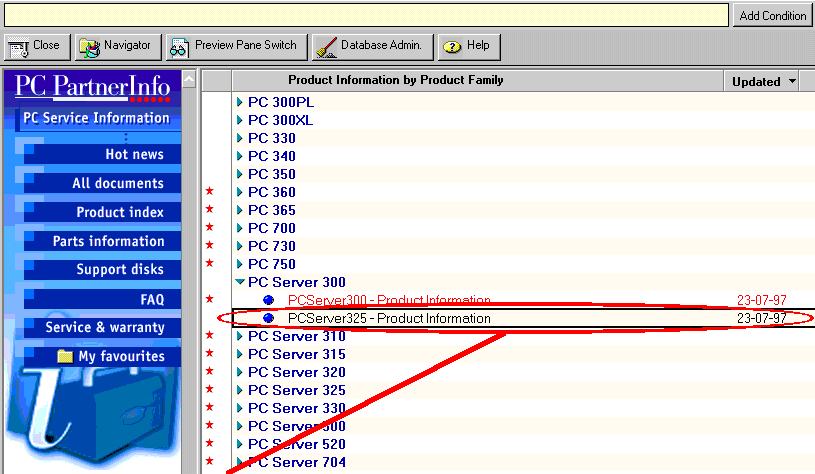815x474 pixels.
Task: Click the Add Condition button
Action: point(772,16)
